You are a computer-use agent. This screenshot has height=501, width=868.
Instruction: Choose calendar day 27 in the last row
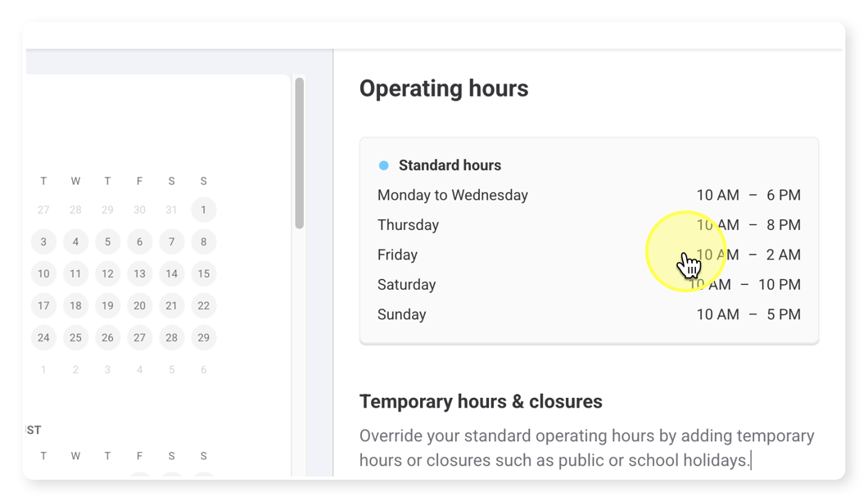pyautogui.click(x=139, y=338)
